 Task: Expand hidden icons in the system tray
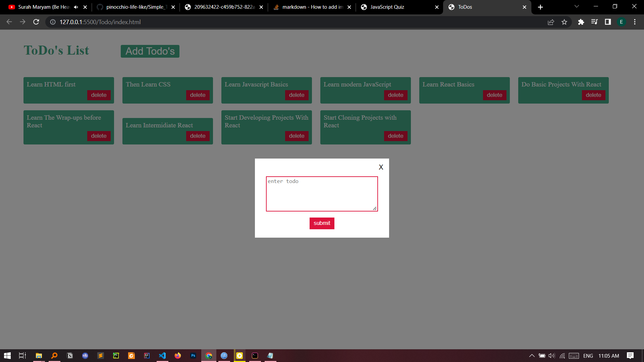532,356
